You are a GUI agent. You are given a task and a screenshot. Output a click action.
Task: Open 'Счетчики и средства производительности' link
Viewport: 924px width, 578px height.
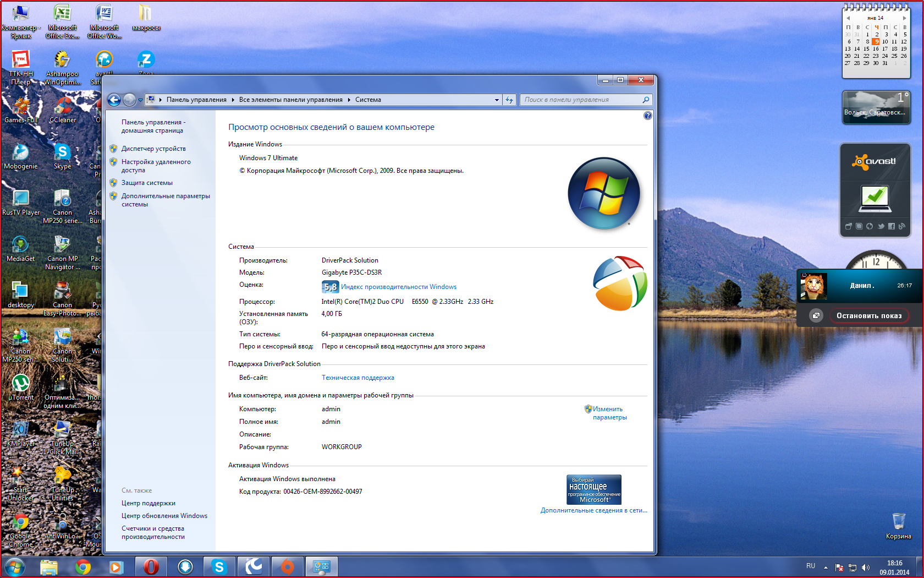(153, 532)
